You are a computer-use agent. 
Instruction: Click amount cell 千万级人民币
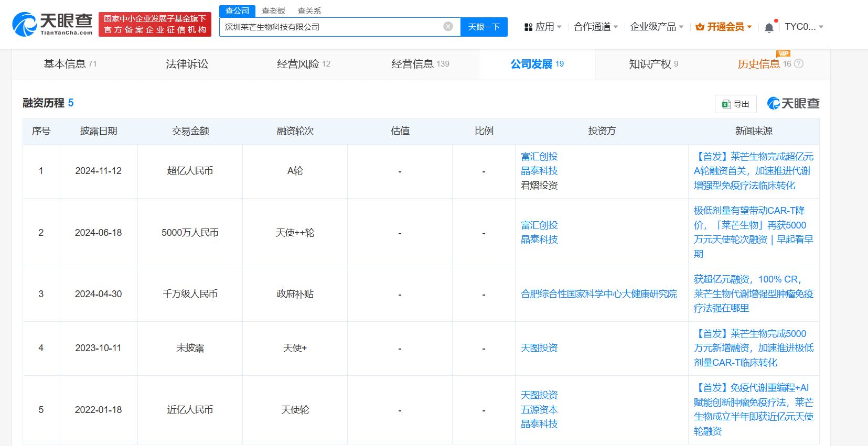coord(190,294)
